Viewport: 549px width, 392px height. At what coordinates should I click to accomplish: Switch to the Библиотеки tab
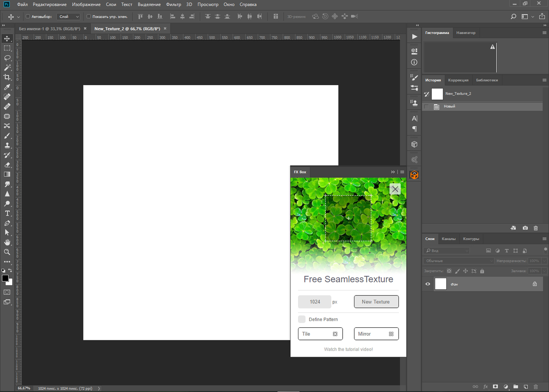click(487, 80)
